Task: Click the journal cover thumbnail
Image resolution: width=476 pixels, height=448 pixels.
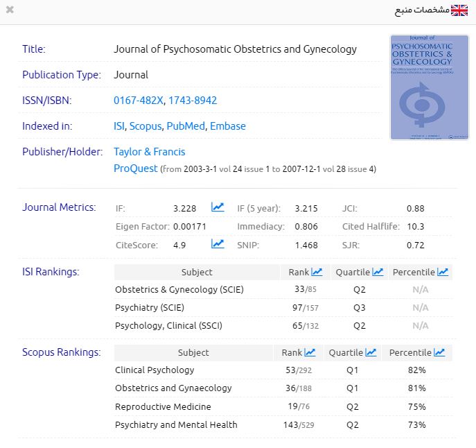Action: coord(420,87)
